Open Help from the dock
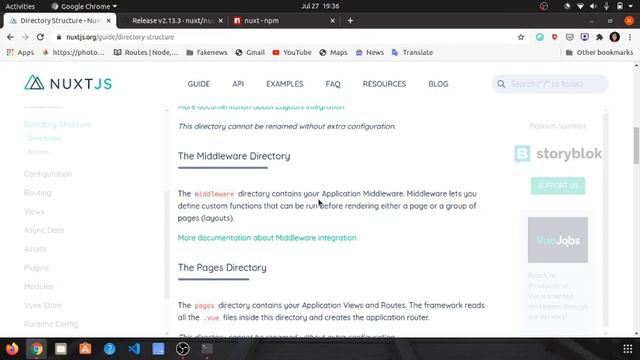Screen dimensions: 640x360 pyautogui.click(x=109, y=349)
